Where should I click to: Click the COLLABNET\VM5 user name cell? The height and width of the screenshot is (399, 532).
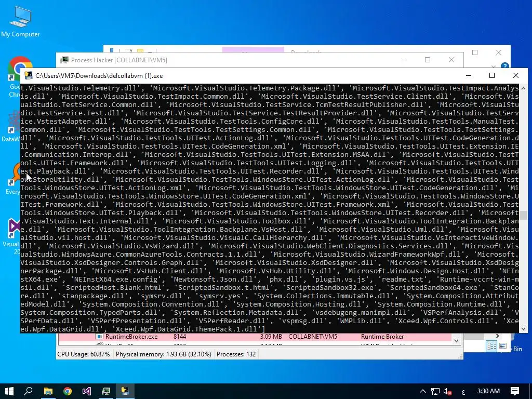point(313,337)
